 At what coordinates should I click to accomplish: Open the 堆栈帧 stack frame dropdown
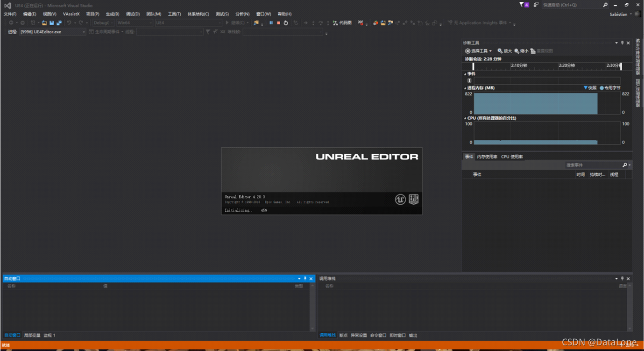(283, 32)
